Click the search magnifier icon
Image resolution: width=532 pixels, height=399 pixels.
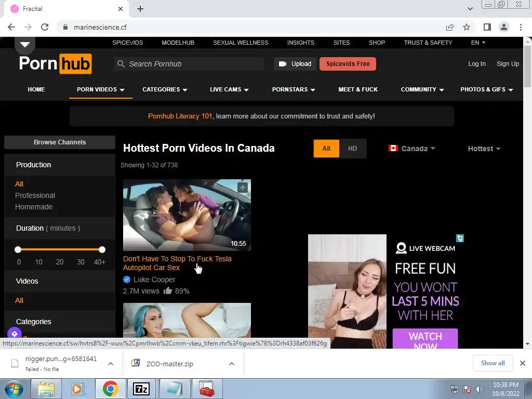121,64
